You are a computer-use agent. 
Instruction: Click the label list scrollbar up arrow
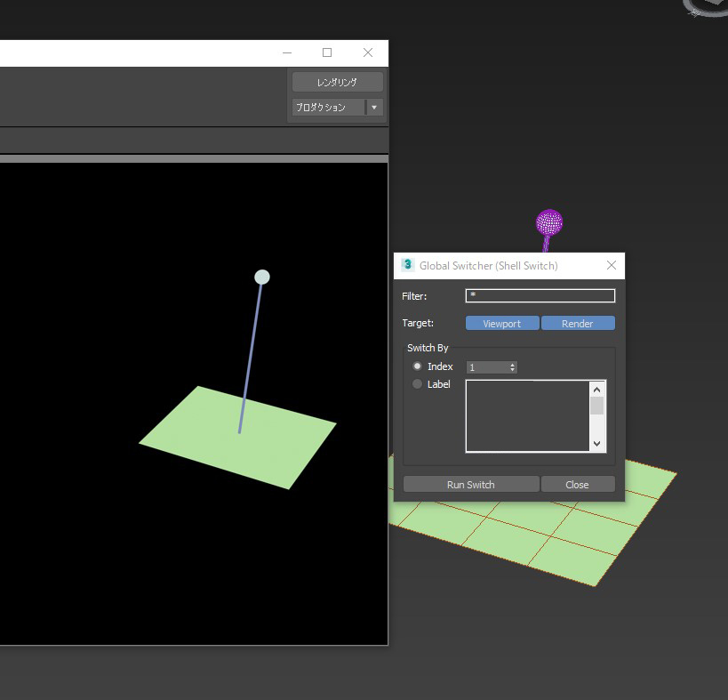click(597, 390)
